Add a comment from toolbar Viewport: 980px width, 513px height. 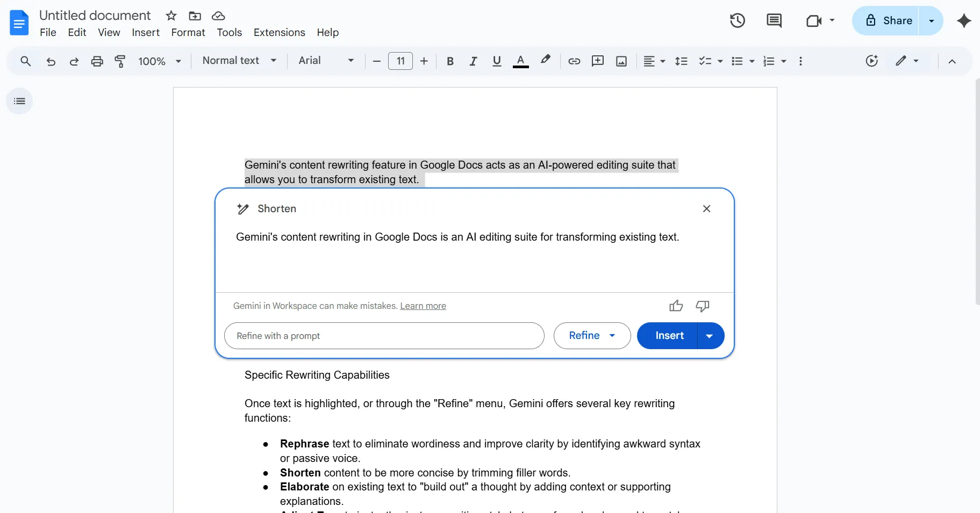(598, 61)
